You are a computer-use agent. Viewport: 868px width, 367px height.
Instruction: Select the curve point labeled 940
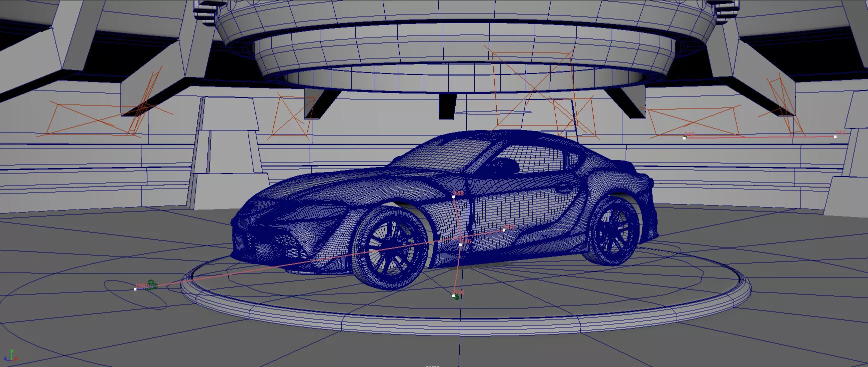[685, 137]
